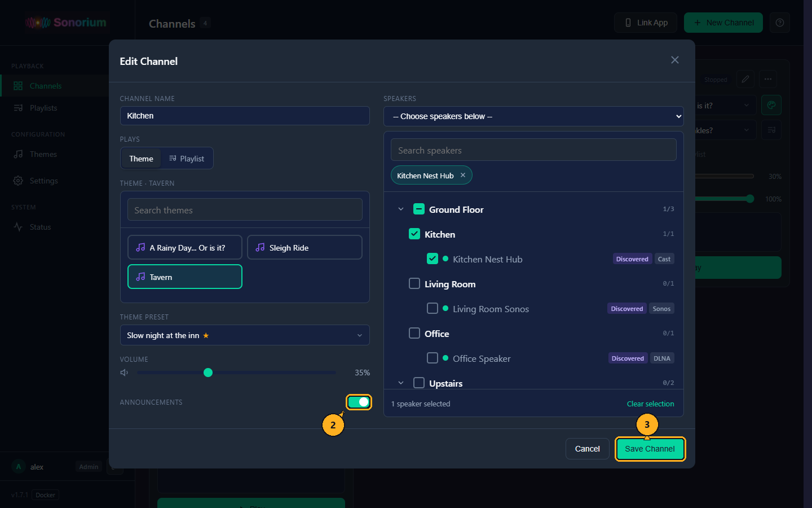
Task: Collapse the Upstairs group chevron
Action: (x=401, y=383)
